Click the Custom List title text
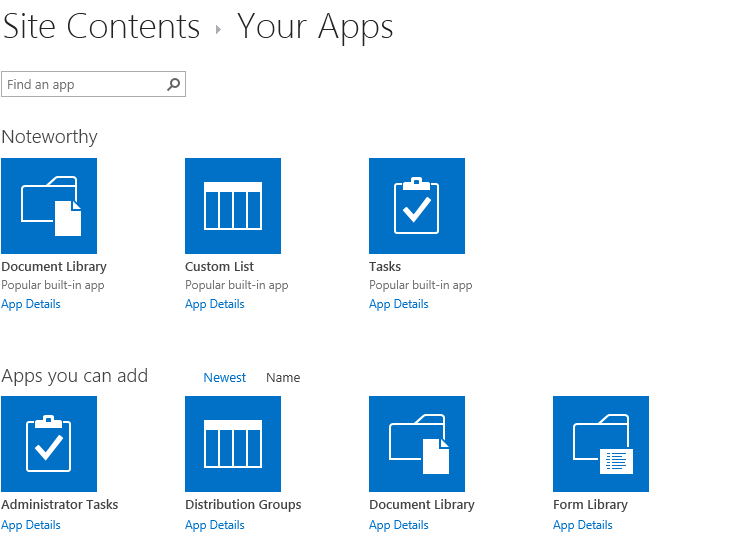The height and width of the screenshot is (560, 742). click(219, 267)
